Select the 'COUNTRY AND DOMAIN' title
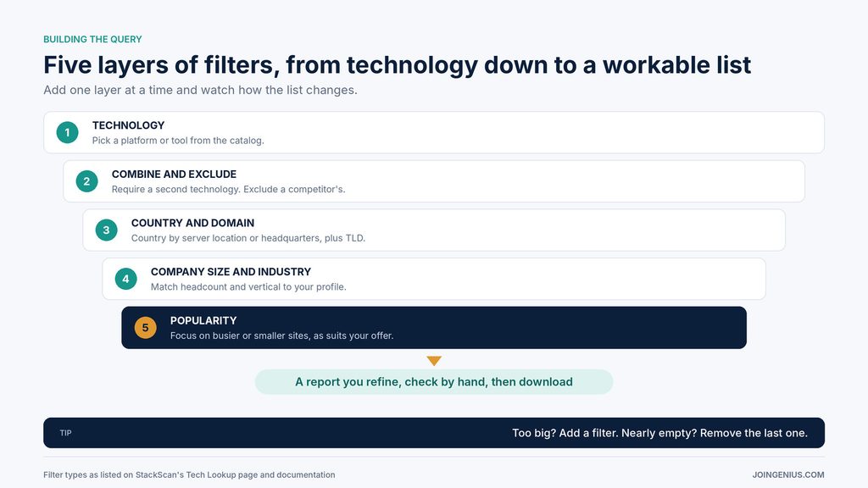Screen dimensions: 868x488 coord(192,223)
